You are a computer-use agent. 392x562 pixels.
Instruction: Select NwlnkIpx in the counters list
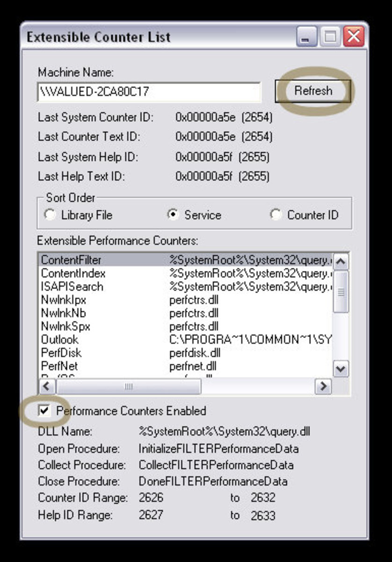[x=64, y=300]
